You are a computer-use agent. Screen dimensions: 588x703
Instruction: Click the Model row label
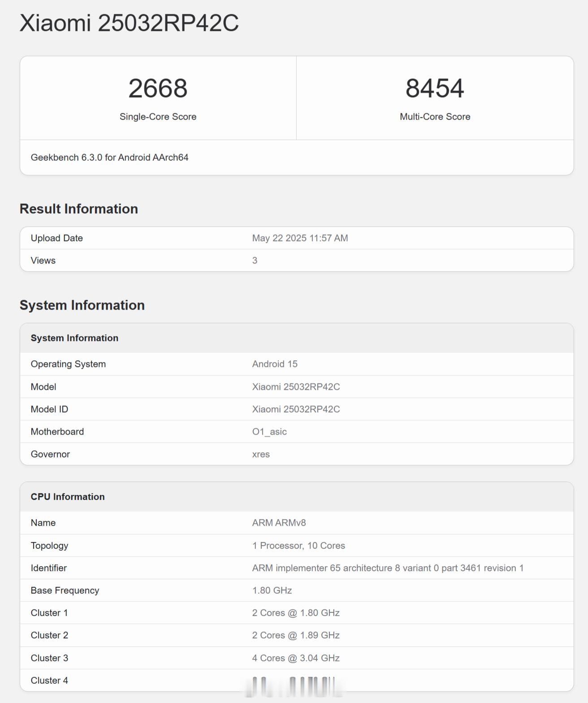[43, 387]
